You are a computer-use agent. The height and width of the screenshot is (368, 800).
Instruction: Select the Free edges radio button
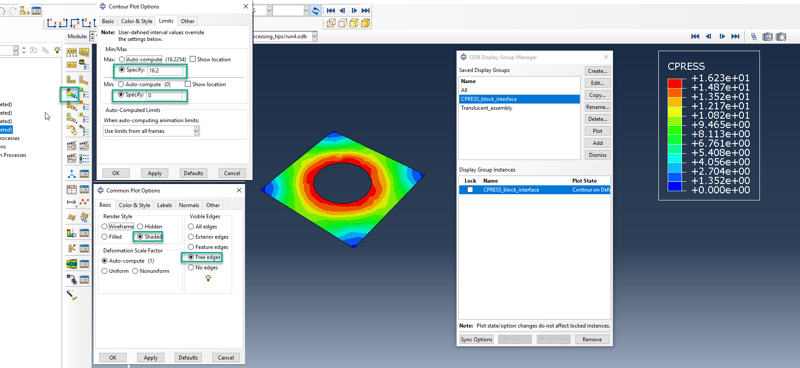[191, 257]
